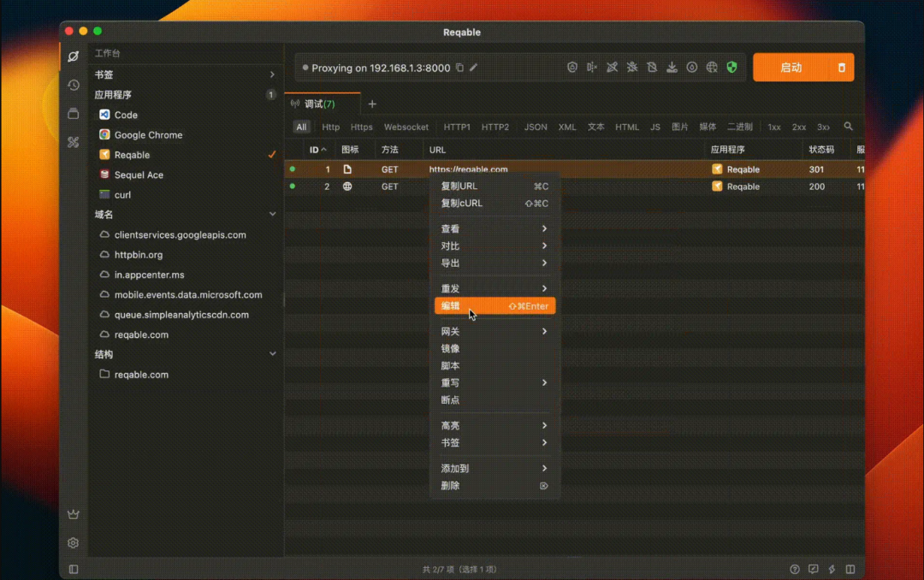
Task: Toggle the Http filter
Action: click(330, 127)
